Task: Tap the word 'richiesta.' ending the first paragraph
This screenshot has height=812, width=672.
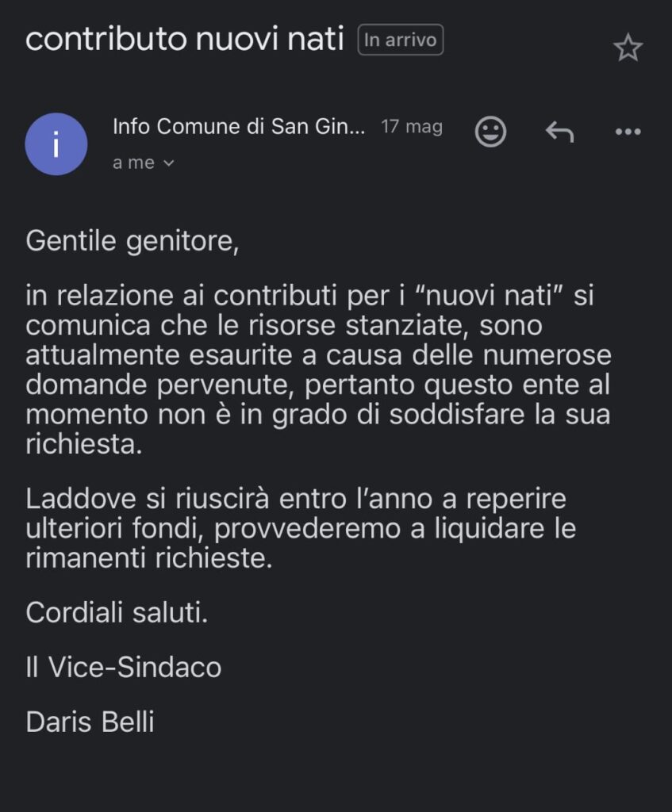Action: (x=84, y=444)
